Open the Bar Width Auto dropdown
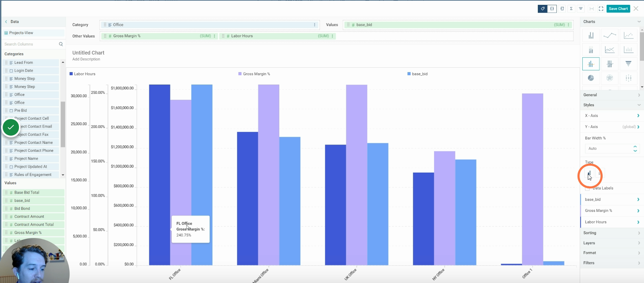The height and width of the screenshot is (283, 644). [x=612, y=149]
